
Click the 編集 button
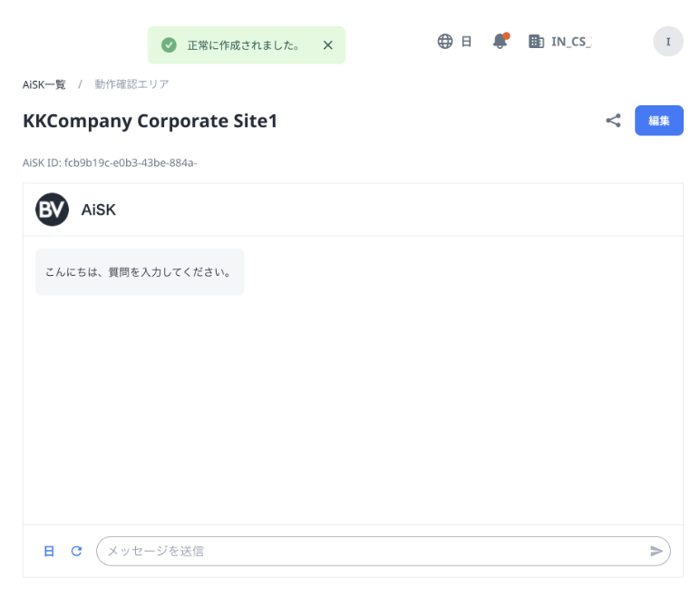click(659, 121)
